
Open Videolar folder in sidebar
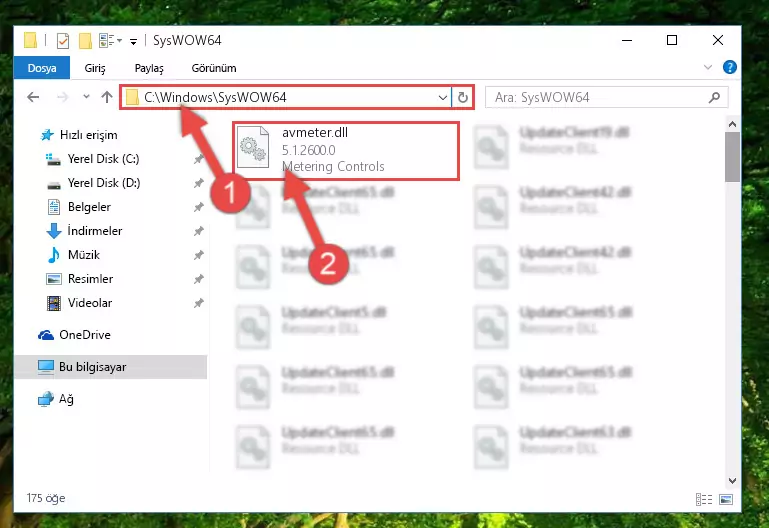pyautogui.click(x=90, y=303)
